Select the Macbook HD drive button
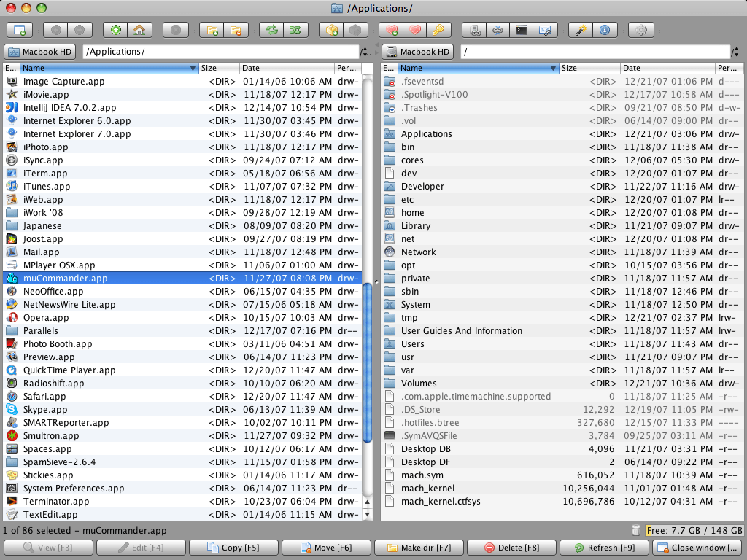The width and height of the screenshot is (747, 560). point(39,52)
